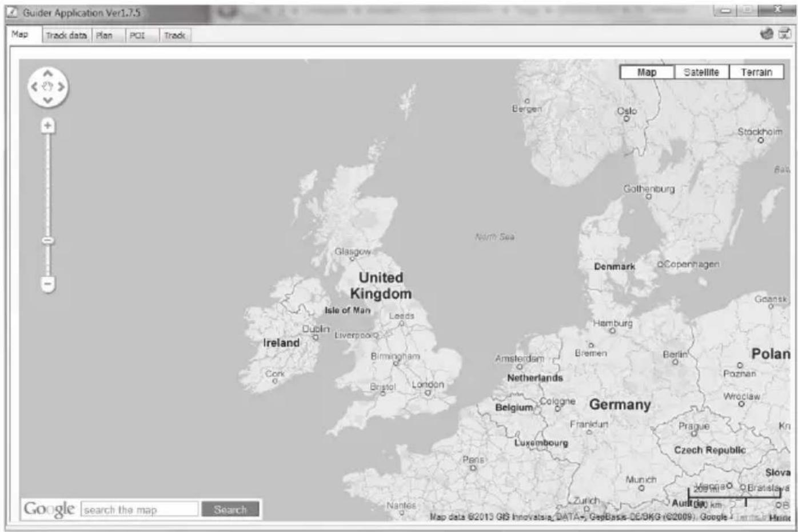Click the Netherlands country label
The height and width of the screenshot is (532, 798).
click(x=535, y=378)
